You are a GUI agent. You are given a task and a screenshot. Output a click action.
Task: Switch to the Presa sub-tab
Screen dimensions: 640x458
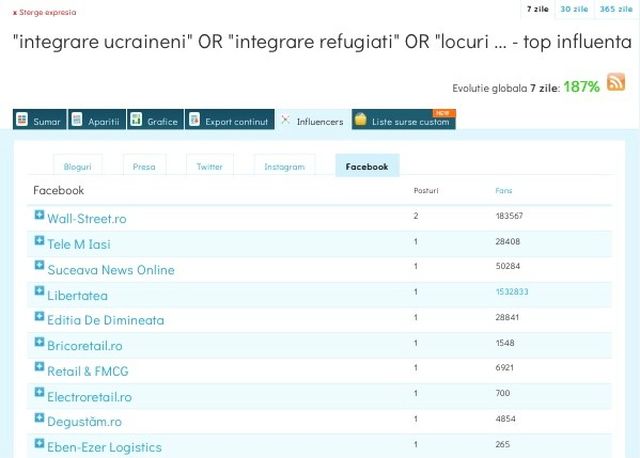[x=144, y=166]
